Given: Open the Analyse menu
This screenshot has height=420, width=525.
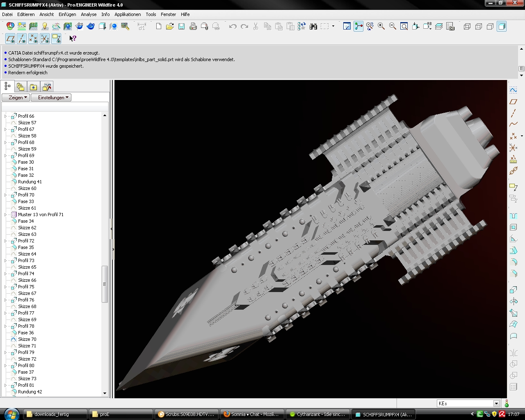Looking at the screenshot, I should point(89,14).
